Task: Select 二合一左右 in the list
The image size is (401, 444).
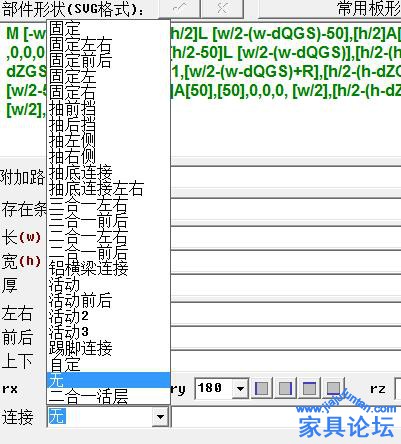Action: coord(108,236)
